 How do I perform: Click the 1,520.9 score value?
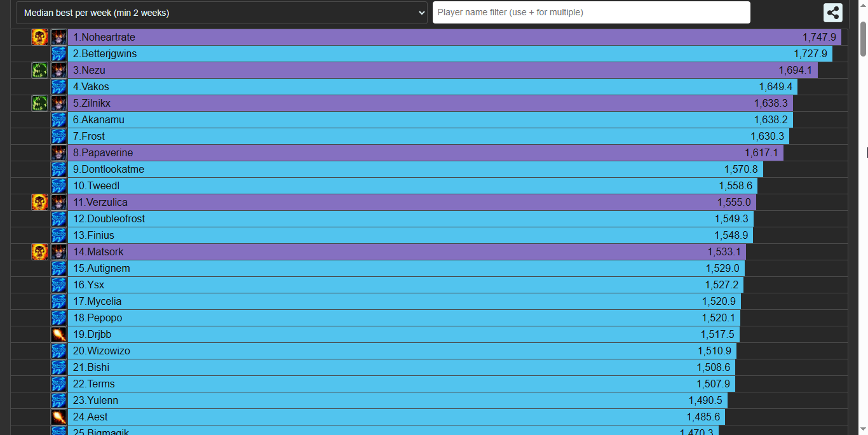(719, 302)
